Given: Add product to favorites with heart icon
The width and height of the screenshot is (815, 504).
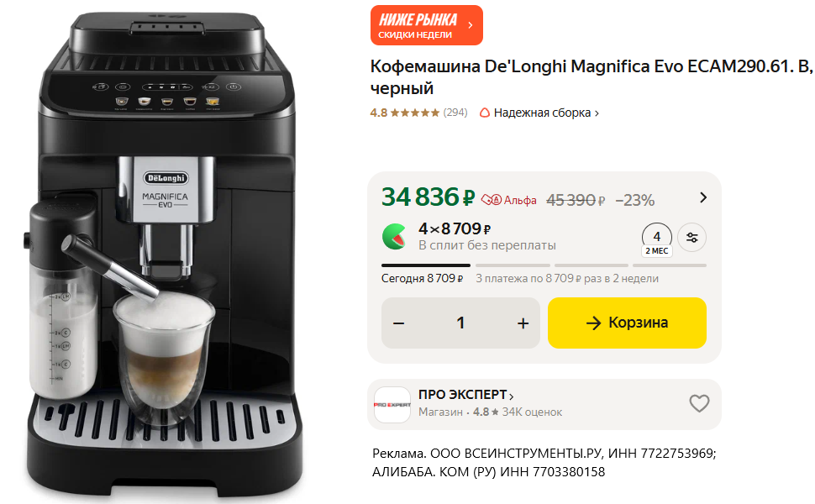Looking at the screenshot, I should pos(699,403).
